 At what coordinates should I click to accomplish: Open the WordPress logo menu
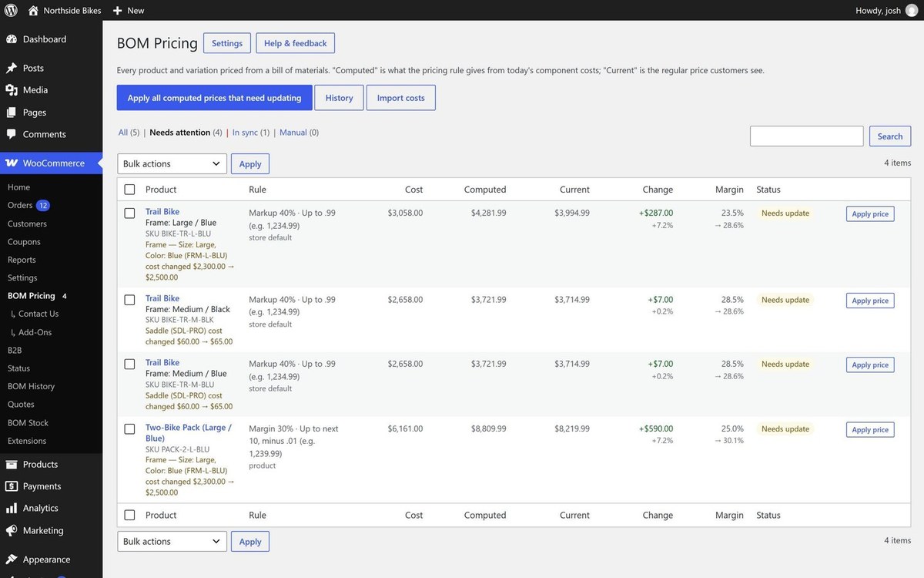[11, 10]
